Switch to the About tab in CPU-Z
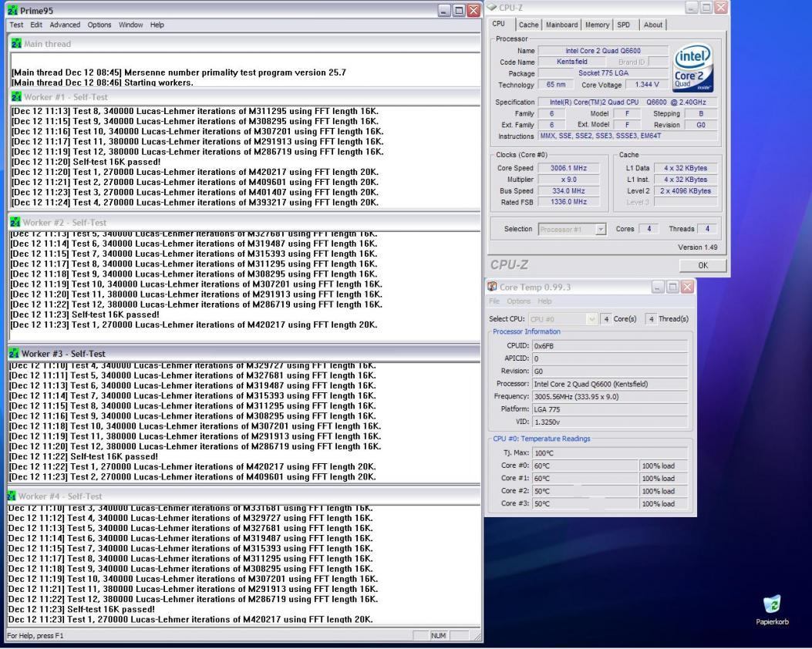Image resolution: width=812 pixels, height=649 pixels. pos(652,25)
